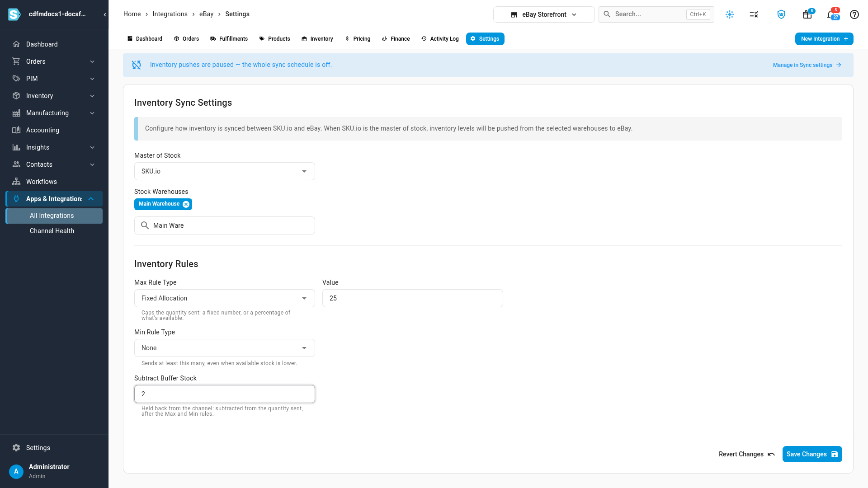Switch to the Fulfillments tab
Viewport: 868px width, 488px height.
coord(229,39)
